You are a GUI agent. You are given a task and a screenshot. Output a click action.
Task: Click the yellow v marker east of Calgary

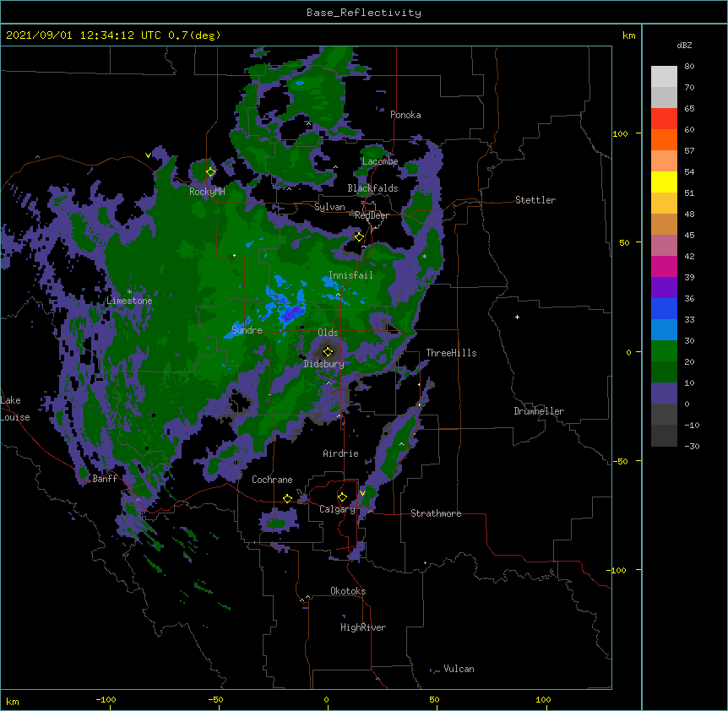pyautogui.click(x=362, y=493)
